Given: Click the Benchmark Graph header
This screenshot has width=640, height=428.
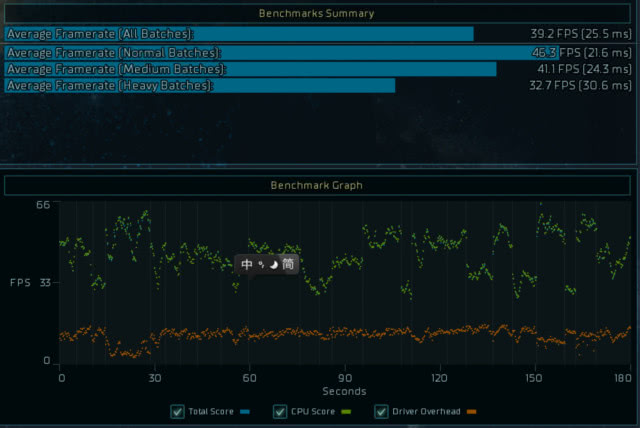Looking at the screenshot, I should pos(316,185).
